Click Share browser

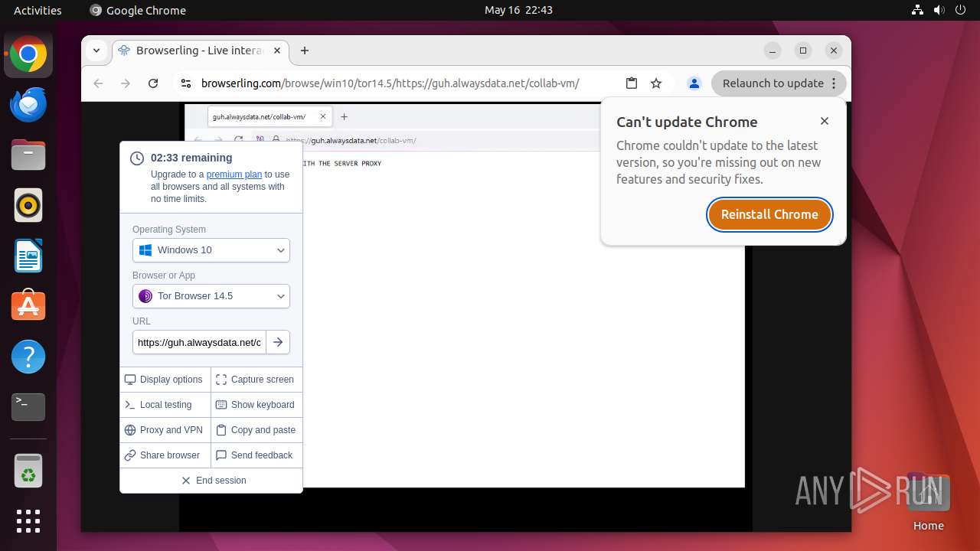pos(165,455)
